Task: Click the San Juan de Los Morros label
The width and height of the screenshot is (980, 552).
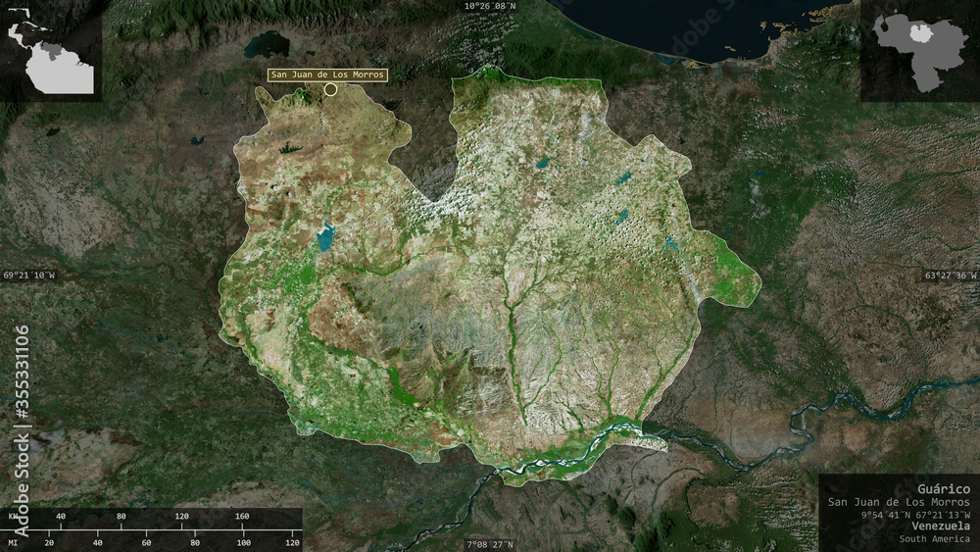Action: point(327,75)
